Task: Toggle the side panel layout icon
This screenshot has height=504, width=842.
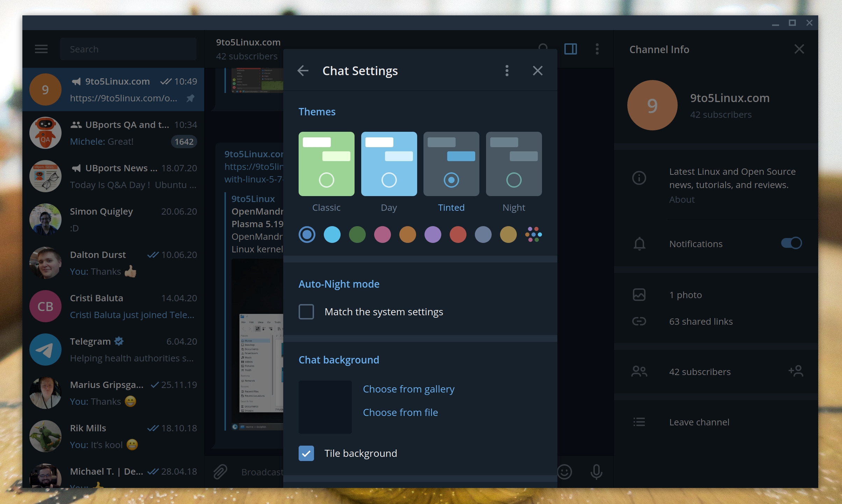Action: click(x=571, y=49)
